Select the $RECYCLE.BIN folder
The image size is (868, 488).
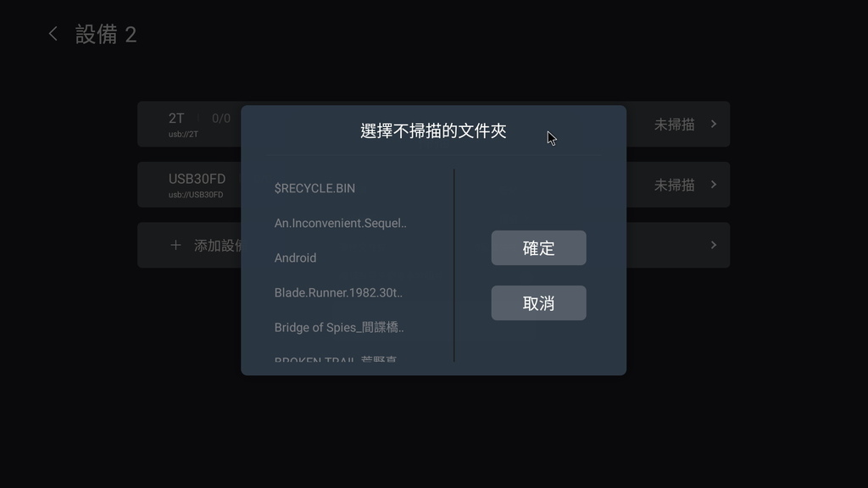314,188
